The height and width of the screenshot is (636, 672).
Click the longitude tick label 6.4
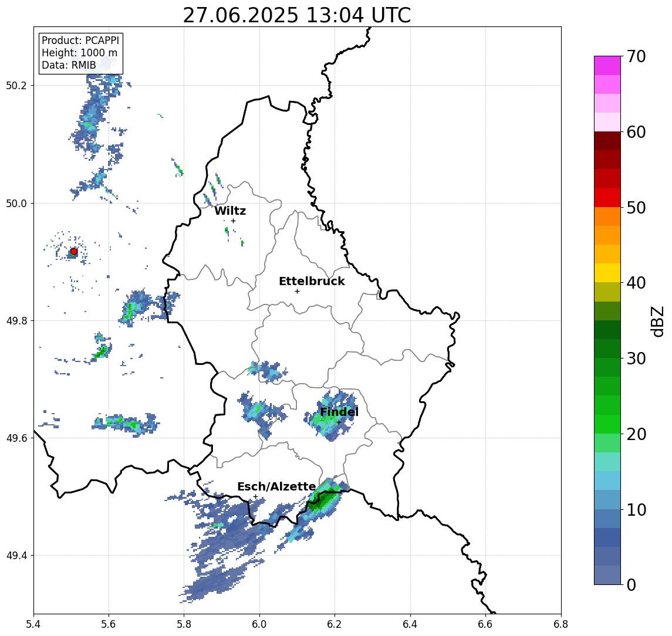410,624
